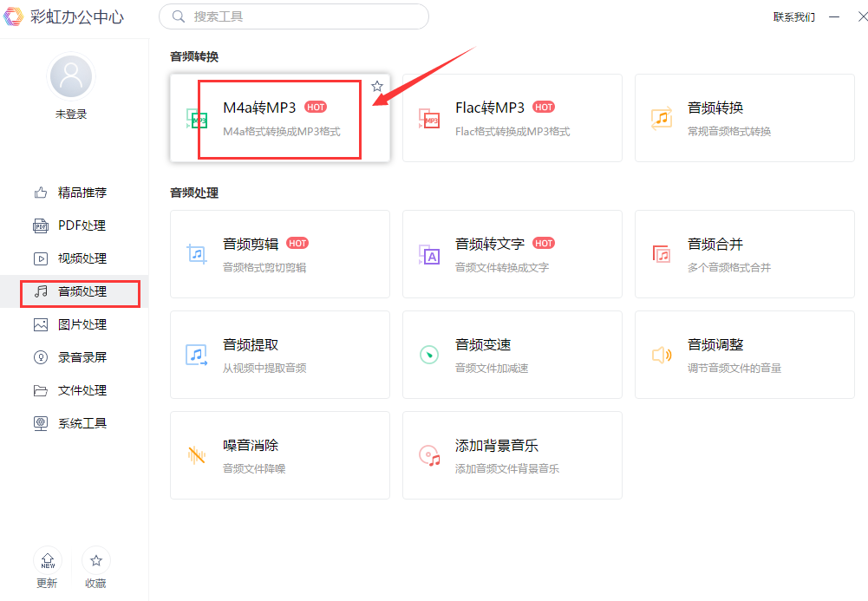This screenshot has width=868, height=601.
Task: Click the 噪音消除 noise removal icon
Action: pos(196,455)
